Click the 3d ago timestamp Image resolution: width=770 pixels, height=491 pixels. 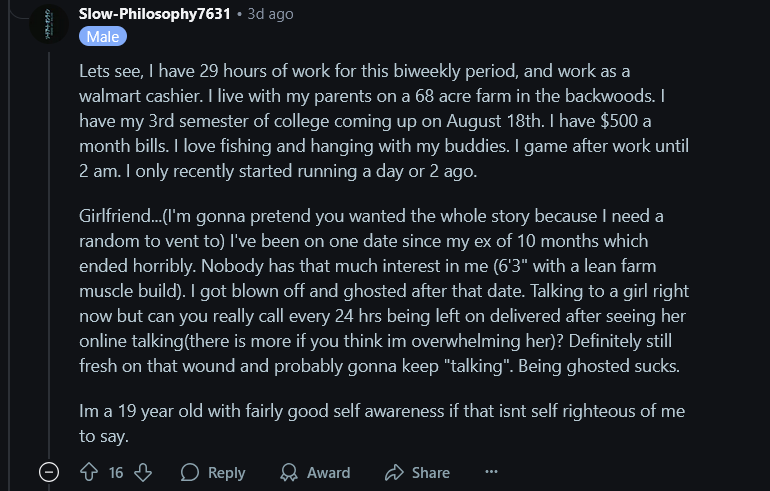(270, 14)
